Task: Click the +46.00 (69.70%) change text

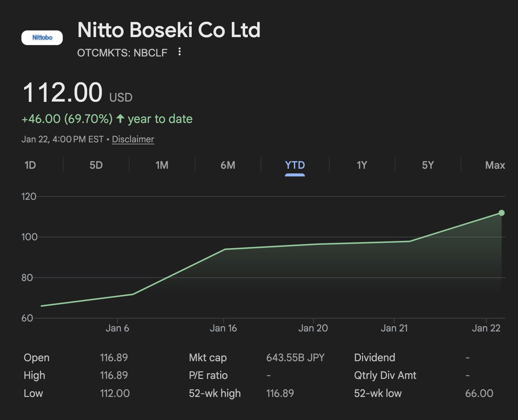Action: pos(67,119)
